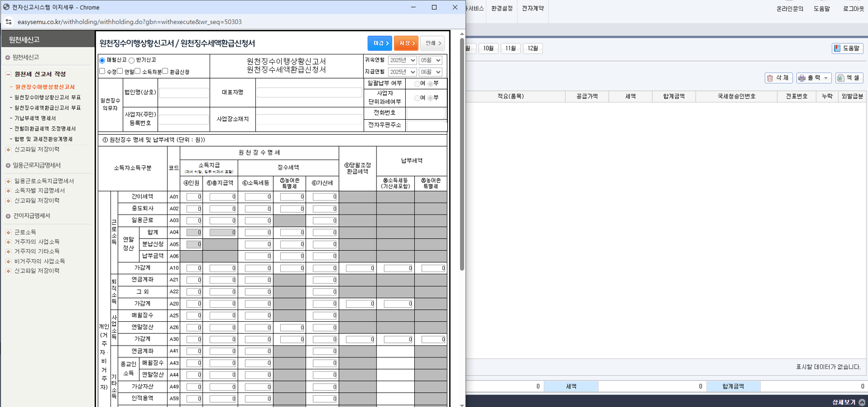Check the 환급신청 checkbox
The width and height of the screenshot is (868, 407).
pos(165,71)
